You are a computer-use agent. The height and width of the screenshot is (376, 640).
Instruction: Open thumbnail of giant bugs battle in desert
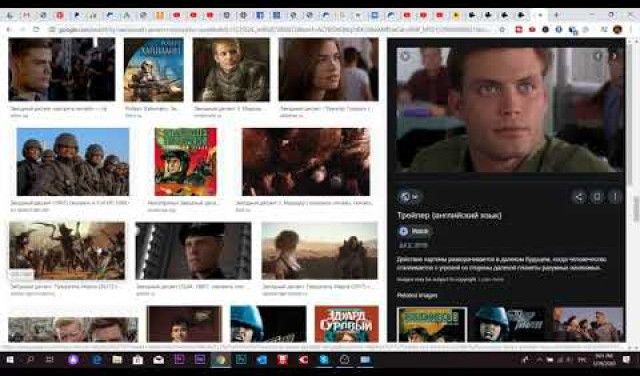click(67, 251)
